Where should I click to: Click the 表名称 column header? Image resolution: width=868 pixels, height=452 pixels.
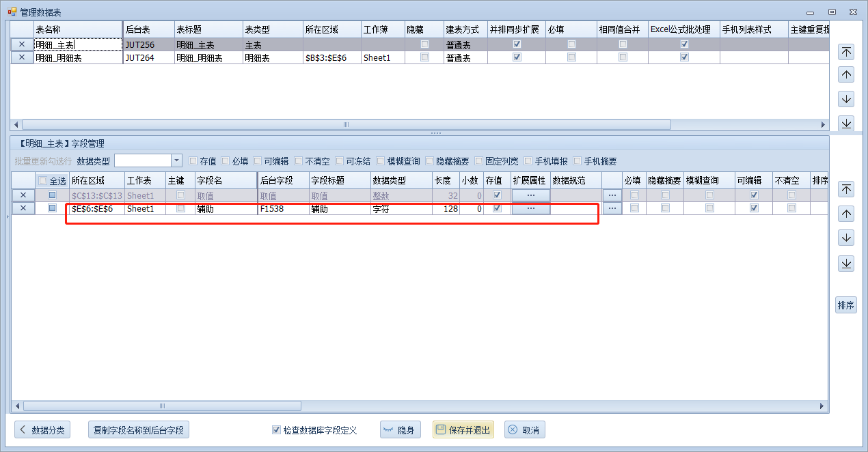tap(77, 30)
